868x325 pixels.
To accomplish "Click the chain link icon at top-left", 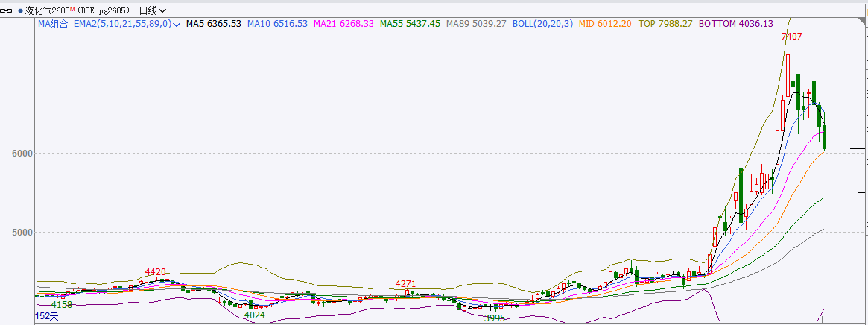I will coord(7,10).
